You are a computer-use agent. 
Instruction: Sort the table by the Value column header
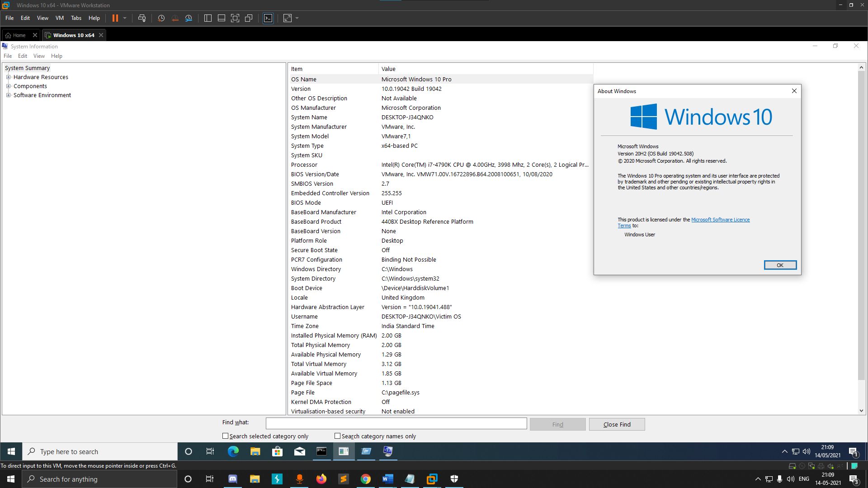click(486, 69)
